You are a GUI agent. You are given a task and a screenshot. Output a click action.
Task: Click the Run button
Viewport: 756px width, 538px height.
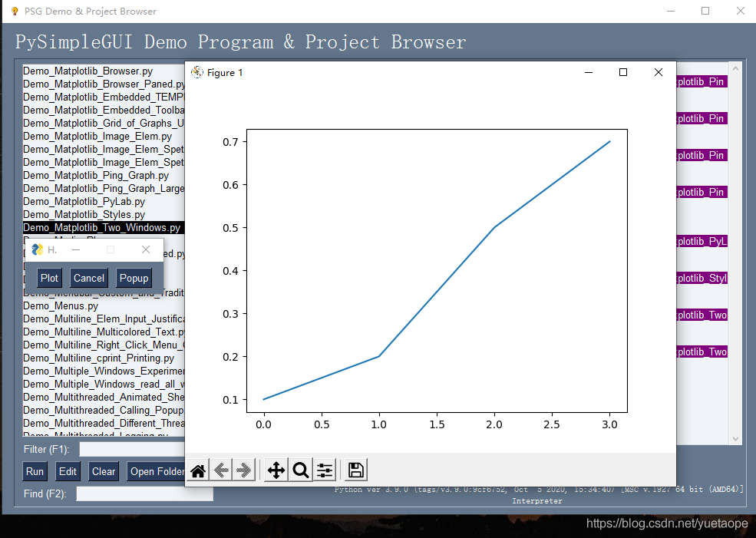35,471
